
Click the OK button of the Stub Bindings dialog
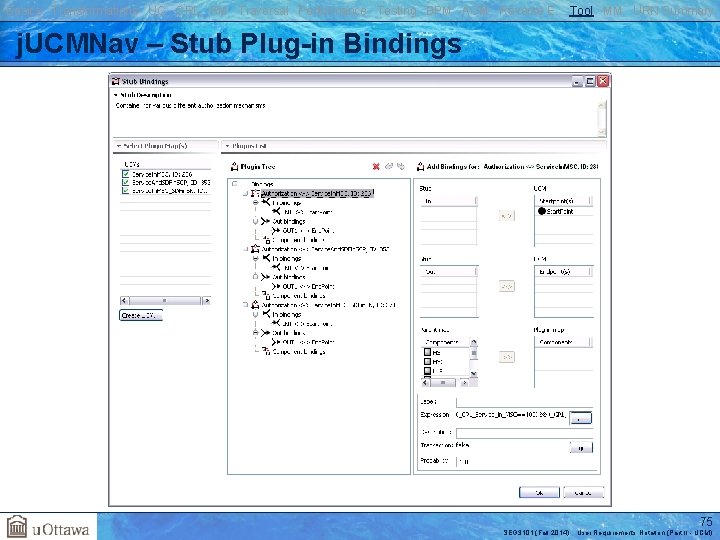coord(539,493)
